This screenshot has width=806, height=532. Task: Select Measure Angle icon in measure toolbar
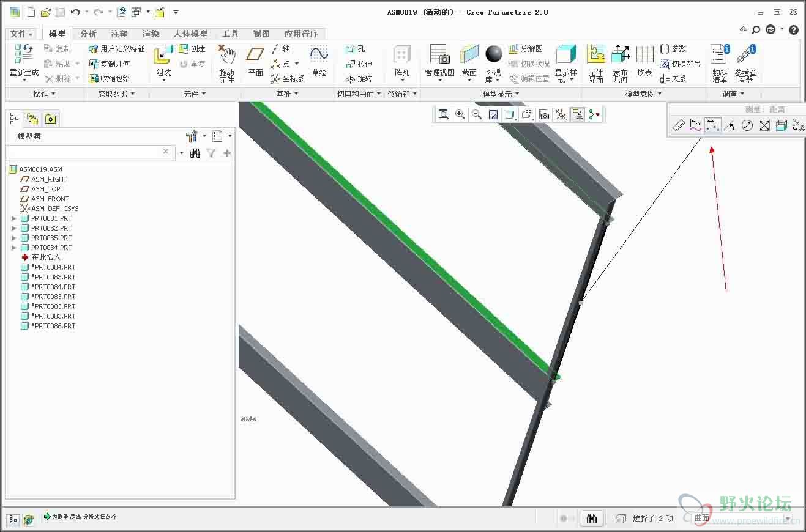[x=730, y=125]
